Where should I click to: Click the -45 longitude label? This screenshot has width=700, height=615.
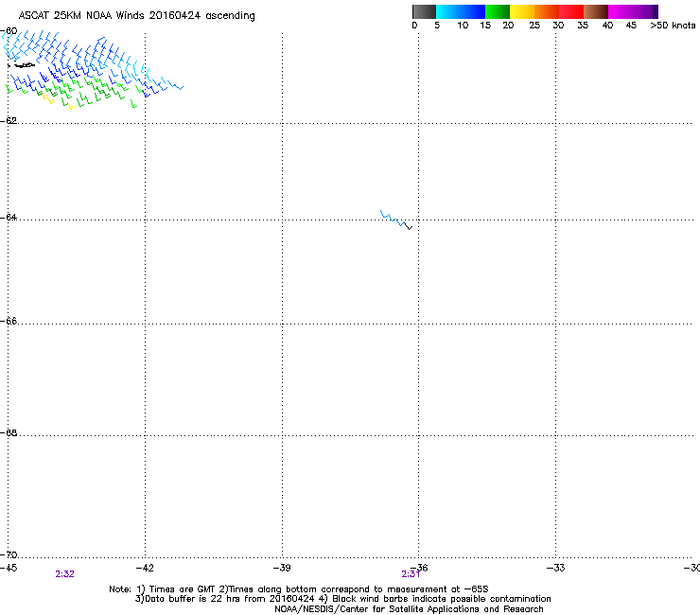9,568
